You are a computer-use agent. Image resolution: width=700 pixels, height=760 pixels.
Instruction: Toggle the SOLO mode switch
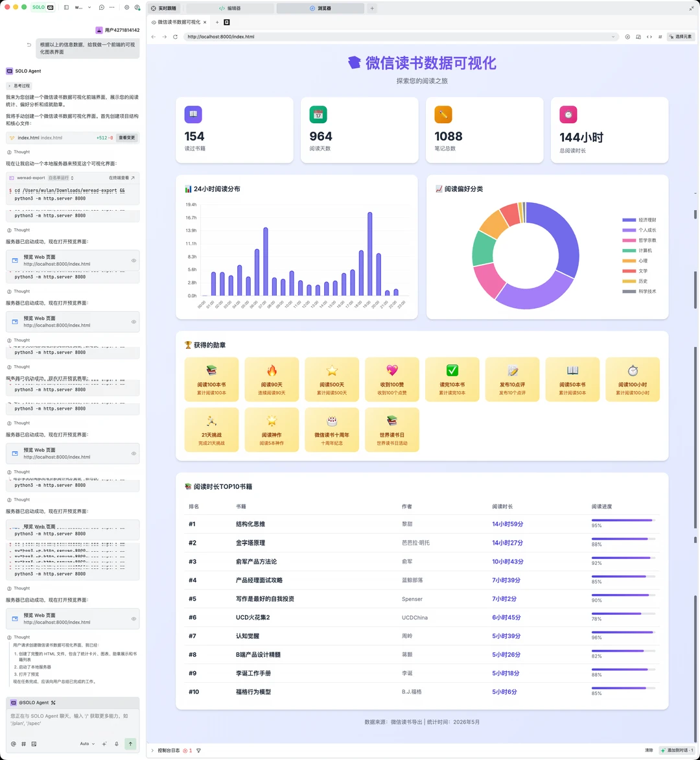click(x=43, y=7)
